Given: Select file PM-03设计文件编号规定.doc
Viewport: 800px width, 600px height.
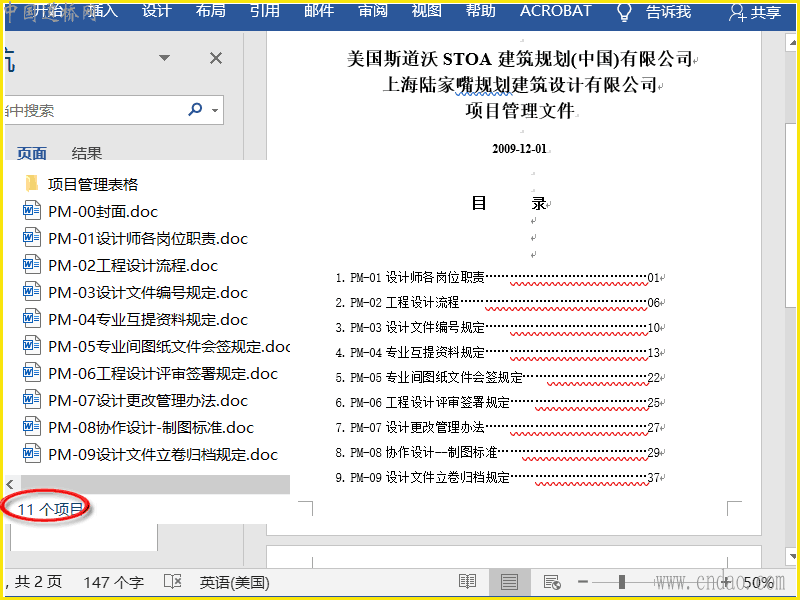Looking at the screenshot, I should pyautogui.click(x=148, y=292).
